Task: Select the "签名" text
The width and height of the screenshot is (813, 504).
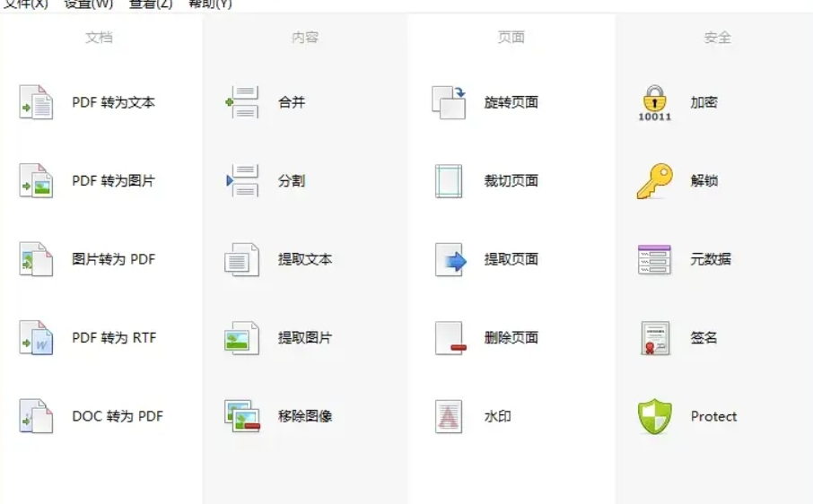Action: (704, 338)
